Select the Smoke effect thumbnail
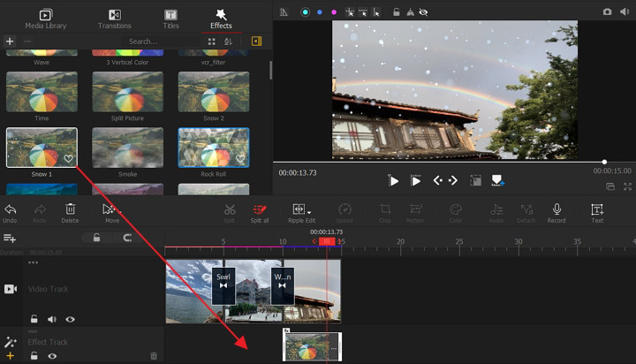 (127, 148)
